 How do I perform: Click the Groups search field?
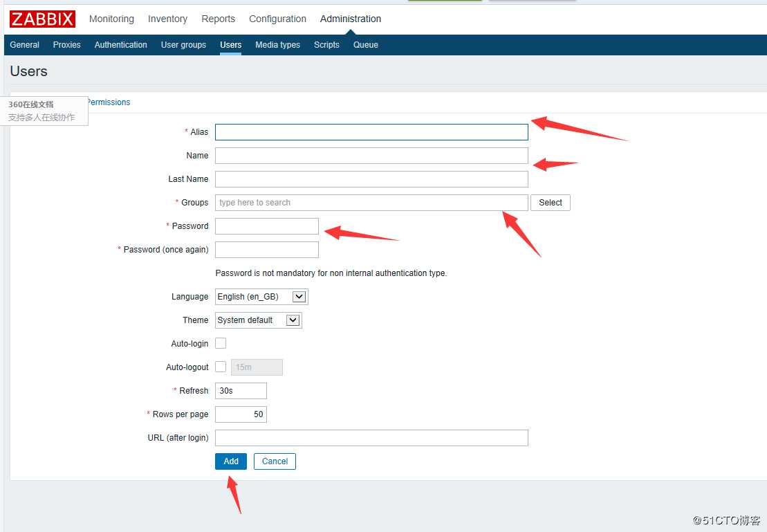(x=371, y=203)
